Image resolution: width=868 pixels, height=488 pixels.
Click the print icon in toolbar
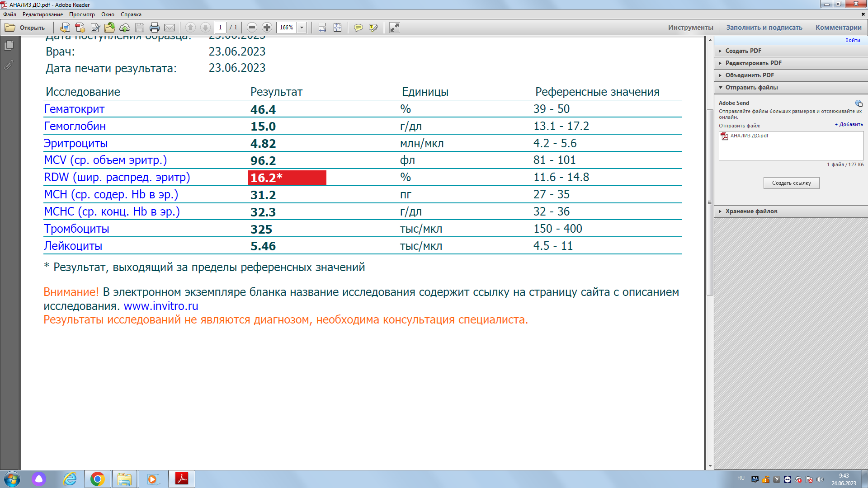point(154,28)
